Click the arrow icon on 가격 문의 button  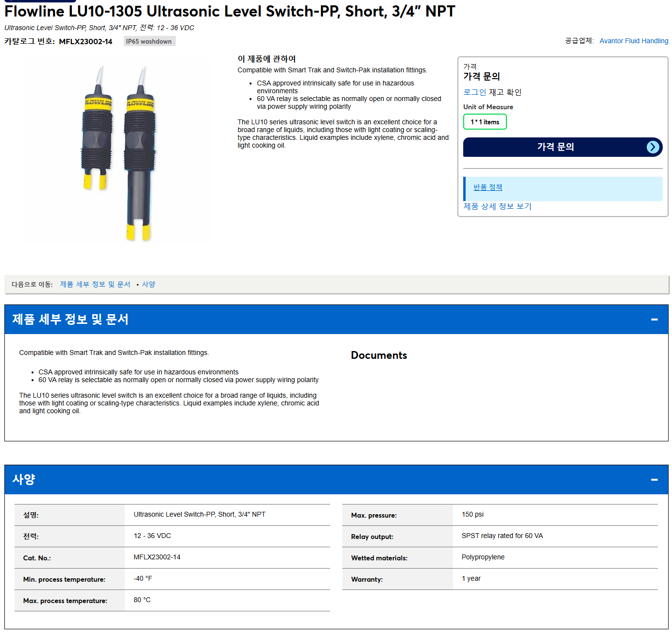click(653, 147)
